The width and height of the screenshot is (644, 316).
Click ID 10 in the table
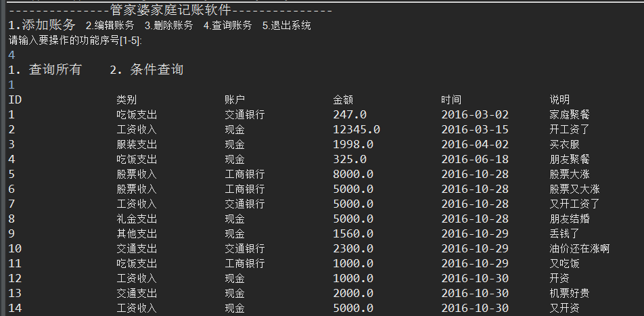click(15, 248)
